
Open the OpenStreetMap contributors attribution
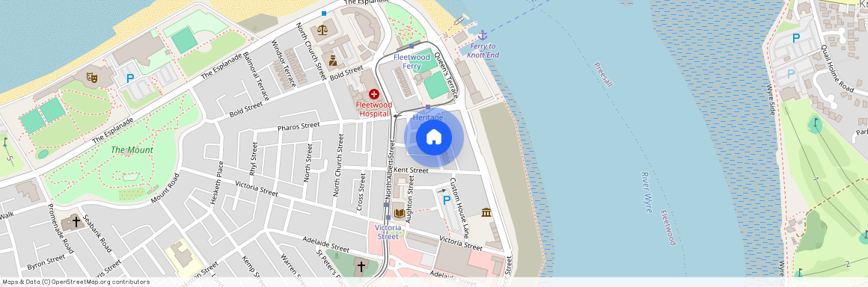pos(76,282)
